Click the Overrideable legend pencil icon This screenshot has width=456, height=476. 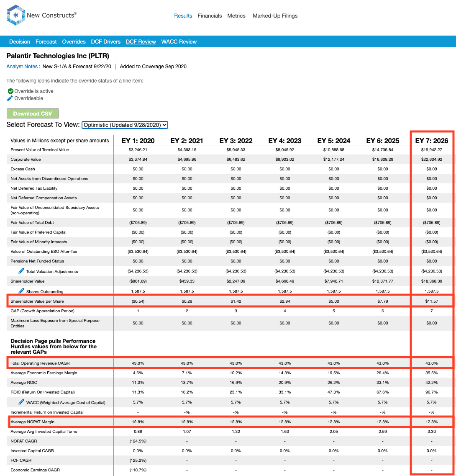tap(10, 98)
